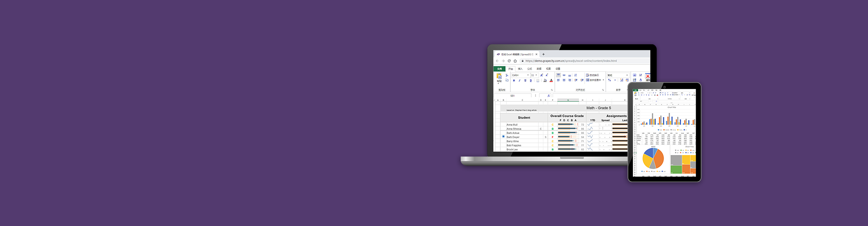Click the browser Reload icon
The image size is (868, 226).
point(509,61)
